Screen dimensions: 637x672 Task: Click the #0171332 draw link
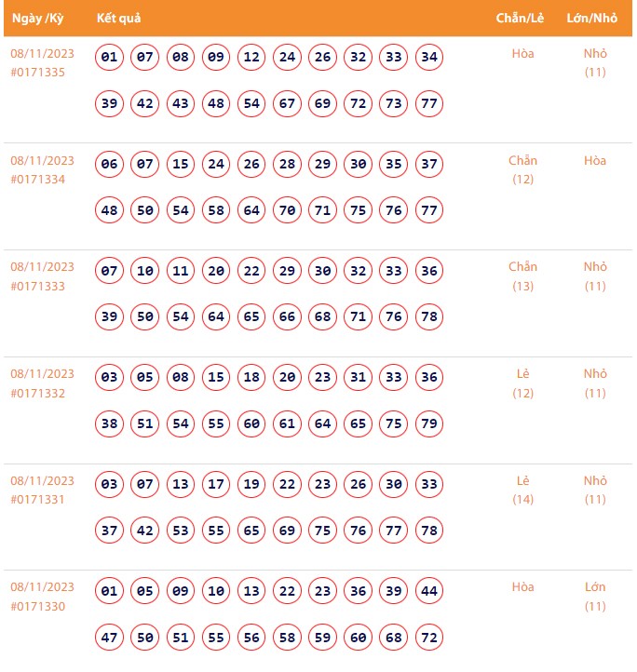click(x=38, y=394)
